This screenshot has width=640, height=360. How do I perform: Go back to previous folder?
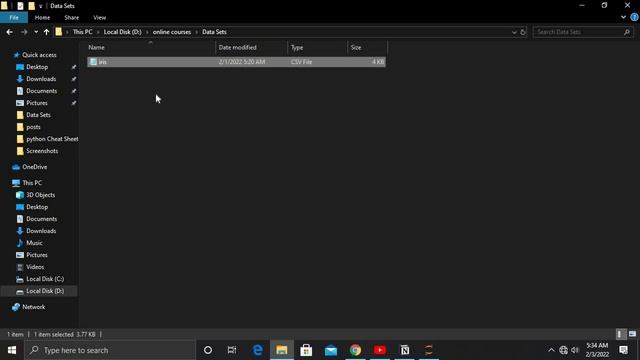[9, 32]
